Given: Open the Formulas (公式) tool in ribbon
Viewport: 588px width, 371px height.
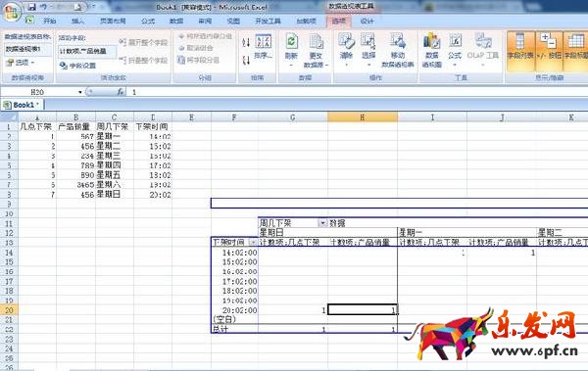Looking at the screenshot, I should [455, 49].
